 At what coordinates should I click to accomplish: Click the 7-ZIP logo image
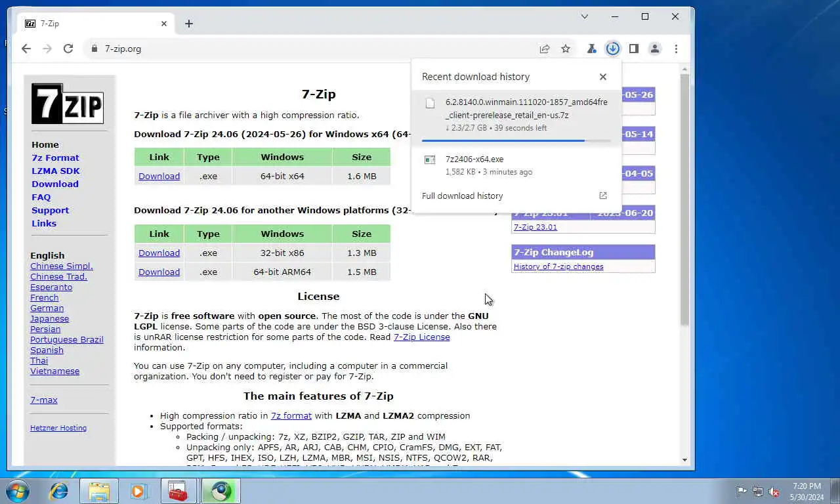pos(68,104)
